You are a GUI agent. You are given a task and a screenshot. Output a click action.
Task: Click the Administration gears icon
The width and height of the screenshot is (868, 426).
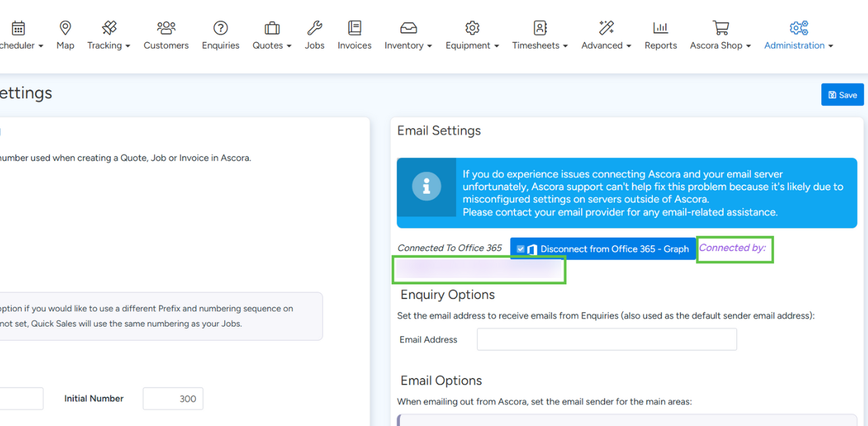pyautogui.click(x=798, y=28)
